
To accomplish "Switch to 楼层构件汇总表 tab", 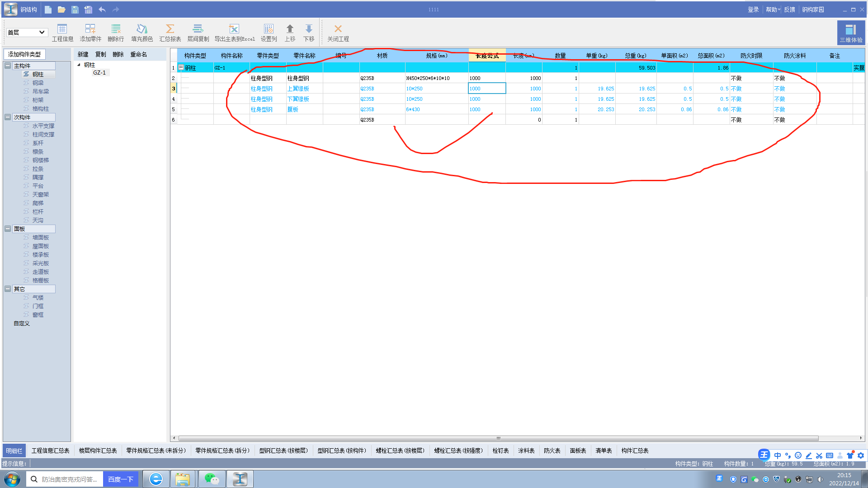I will [x=98, y=450].
